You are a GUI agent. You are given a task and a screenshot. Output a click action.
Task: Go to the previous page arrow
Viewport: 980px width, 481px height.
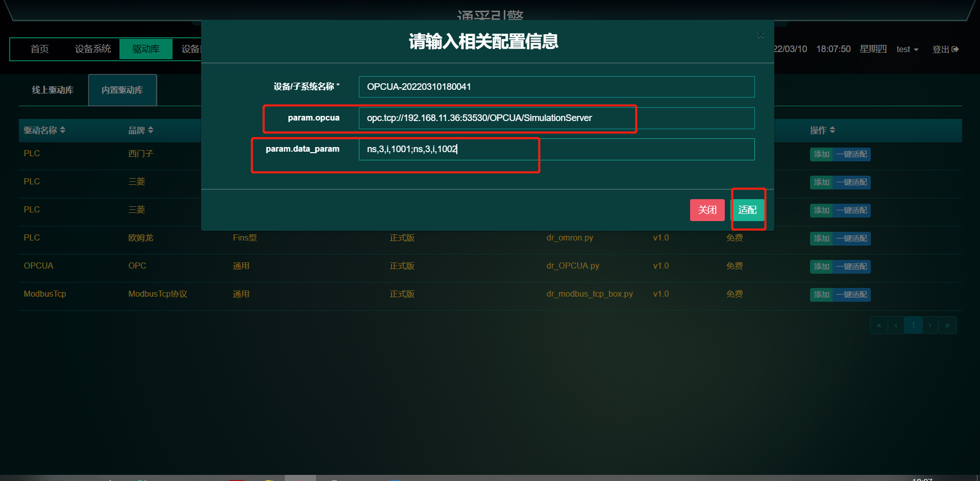(x=896, y=325)
